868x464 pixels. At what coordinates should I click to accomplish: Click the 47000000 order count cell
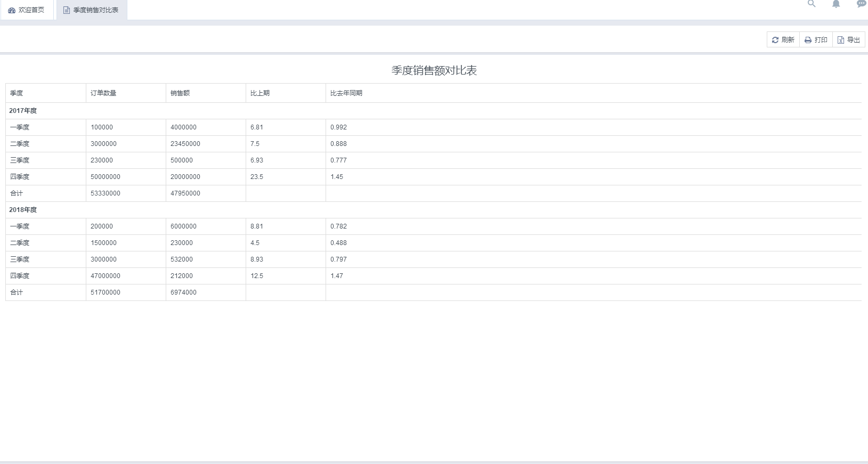(106, 276)
